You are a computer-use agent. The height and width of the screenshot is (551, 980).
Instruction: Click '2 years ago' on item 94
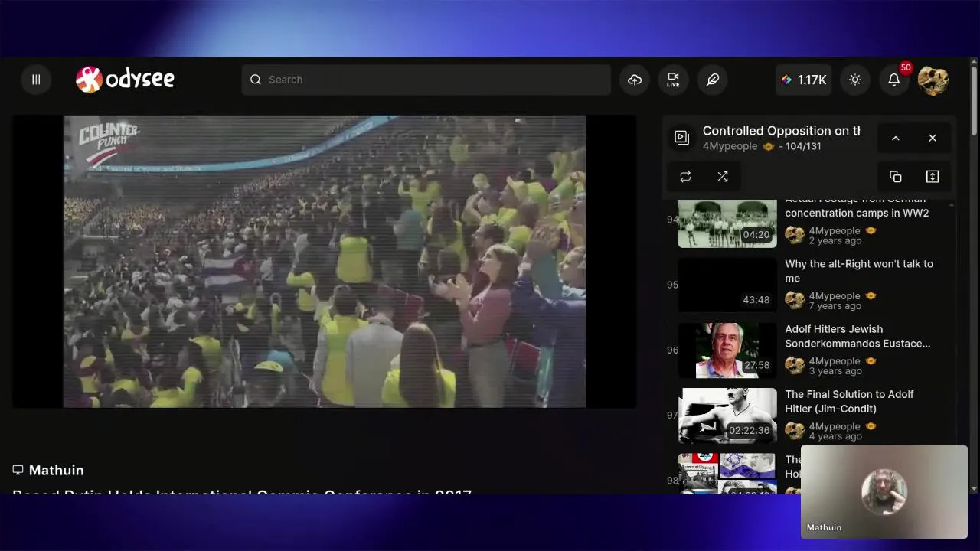[835, 240]
